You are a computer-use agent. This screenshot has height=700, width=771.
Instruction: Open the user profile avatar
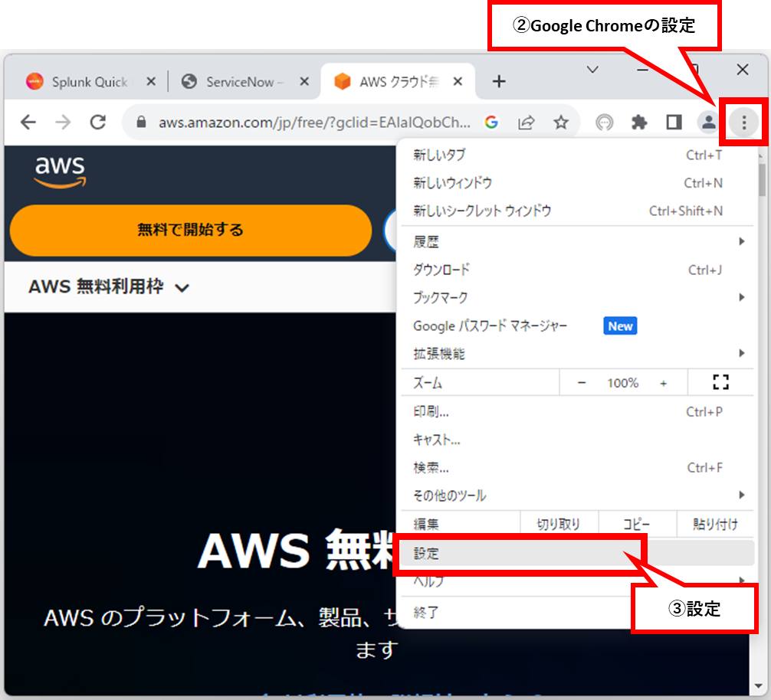click(x=708, y=122)
